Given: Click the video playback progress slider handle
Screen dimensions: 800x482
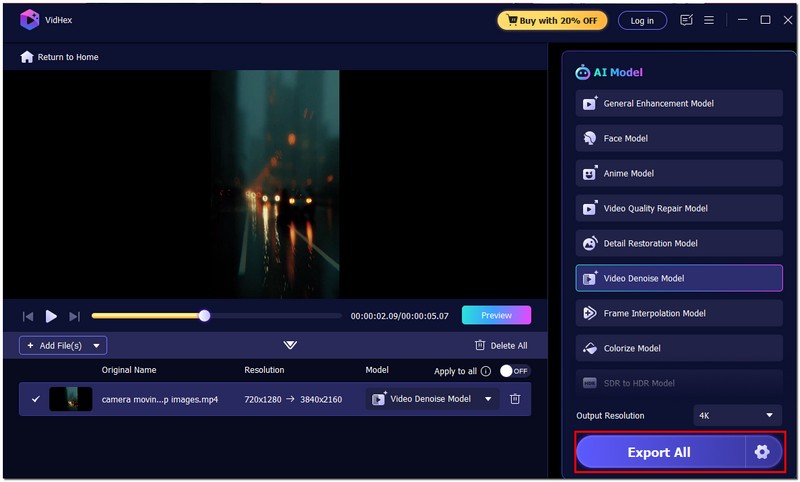Looking at the screenshot, I should pyautogui.click(x=204, y=316).
